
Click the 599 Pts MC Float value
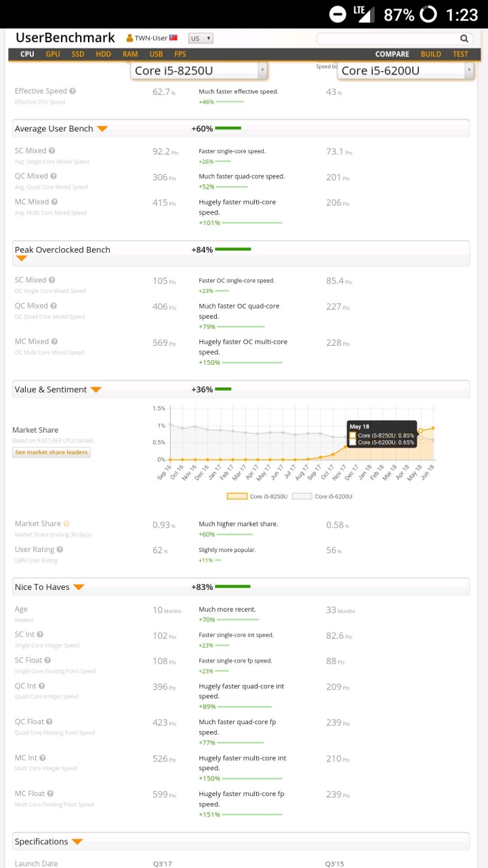(165, 794)
